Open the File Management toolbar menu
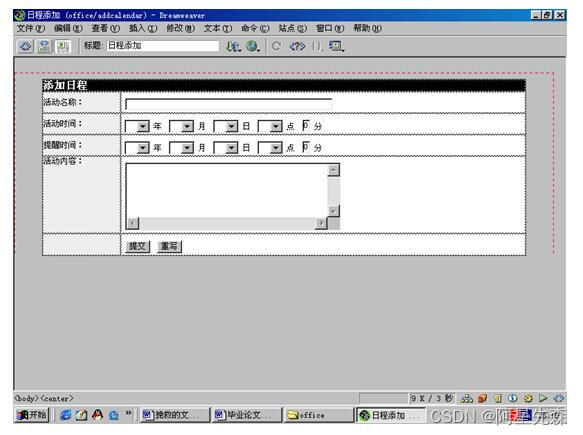The height and width of the screenshot is (435, 583). tap(234, 46)
